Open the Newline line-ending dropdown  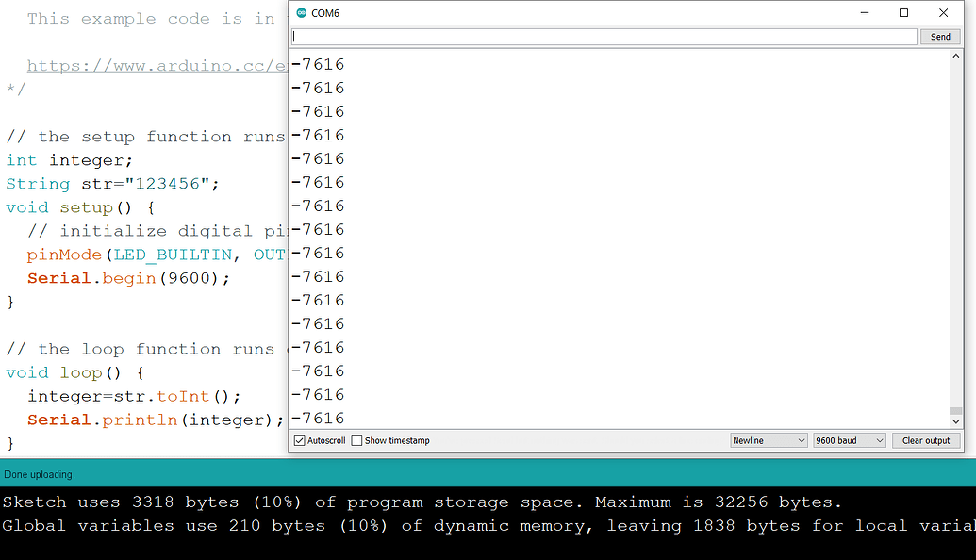769,440
